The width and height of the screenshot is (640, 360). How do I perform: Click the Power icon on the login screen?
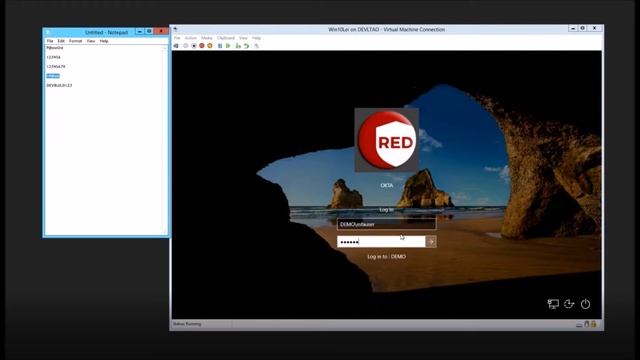coord(585,304)
